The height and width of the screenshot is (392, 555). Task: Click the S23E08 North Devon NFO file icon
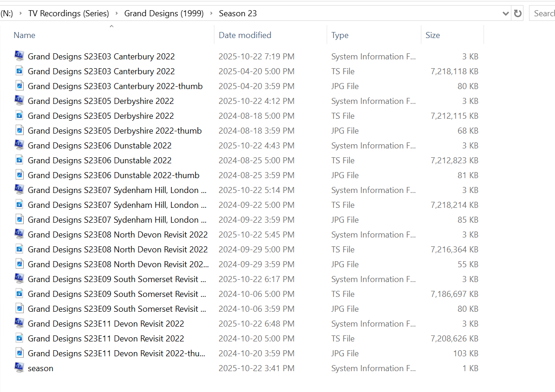point(19,235)
